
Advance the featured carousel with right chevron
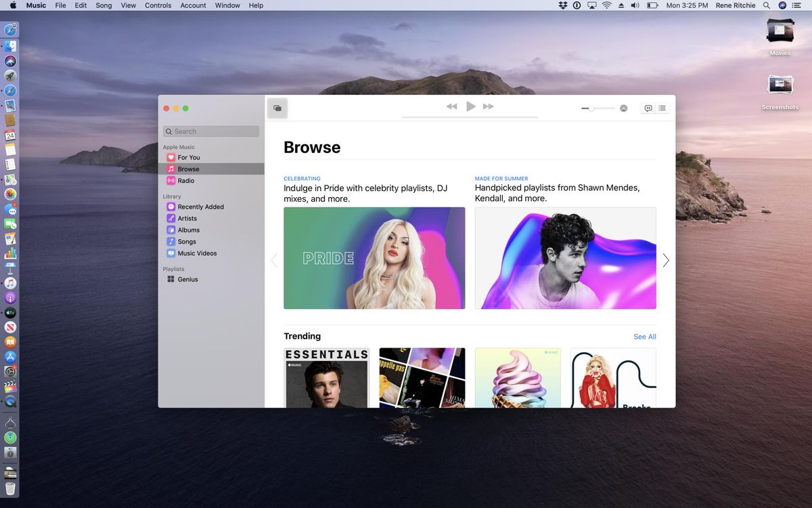pyautogui.click(x=666, y=260)
